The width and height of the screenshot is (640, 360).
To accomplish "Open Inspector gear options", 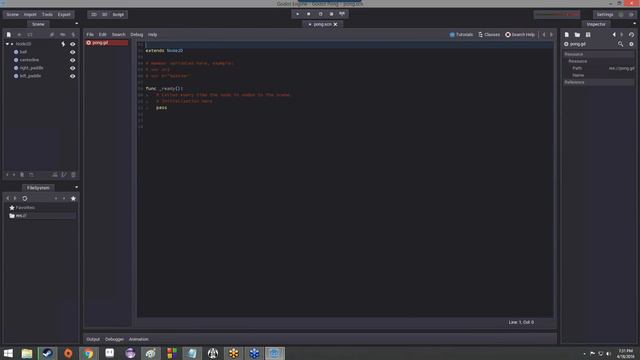I will (x=631, y=44).
